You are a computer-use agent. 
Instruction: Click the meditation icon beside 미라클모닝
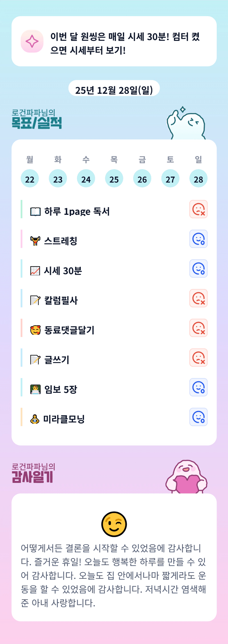click(x=35, y=419)
